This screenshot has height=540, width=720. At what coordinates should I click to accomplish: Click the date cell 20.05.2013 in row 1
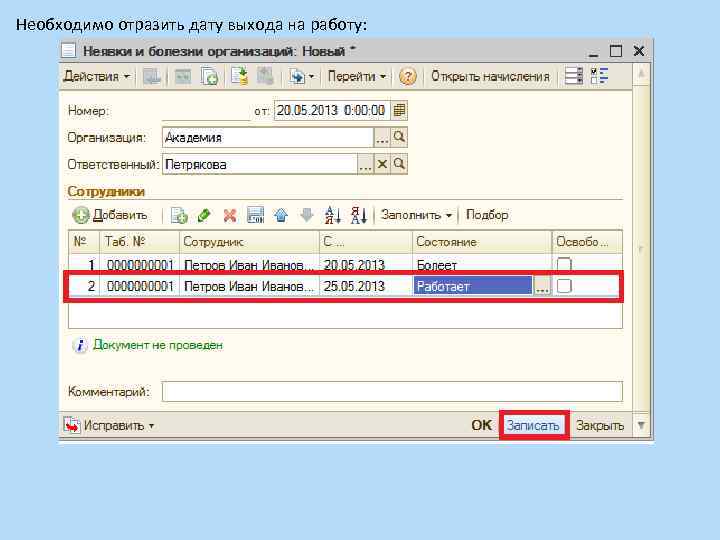[x=366, y=265]
